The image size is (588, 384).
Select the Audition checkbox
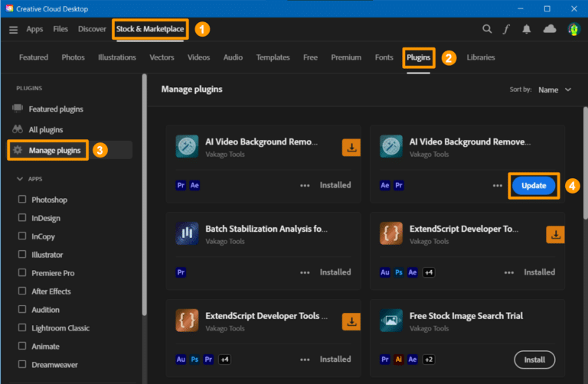point(22,310)
